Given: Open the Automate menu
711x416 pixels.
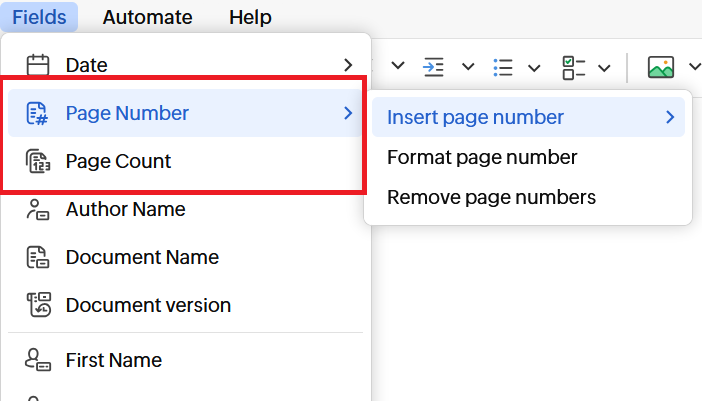Looking at the screenshot, I should 147,17.
